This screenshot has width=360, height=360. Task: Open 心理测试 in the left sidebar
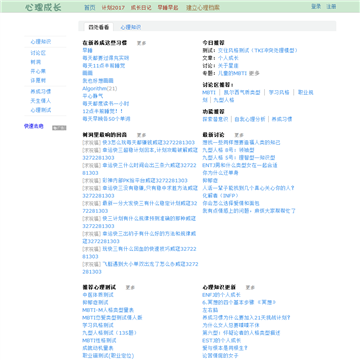(41, 110)
